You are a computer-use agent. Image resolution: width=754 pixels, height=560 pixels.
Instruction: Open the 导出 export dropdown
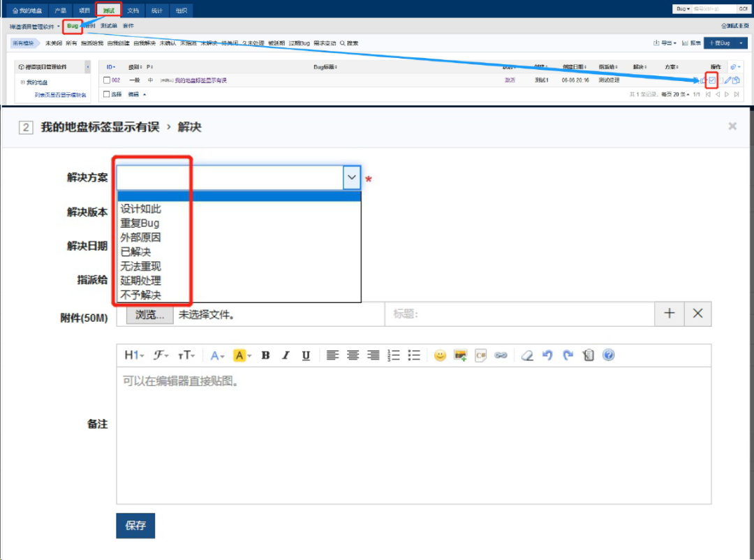point(665,43)
